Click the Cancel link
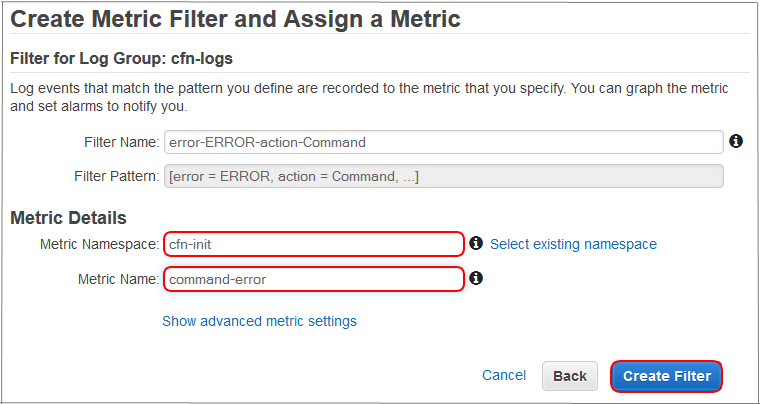This screenshot has height=404, width=760. click(x=504, y=375)
